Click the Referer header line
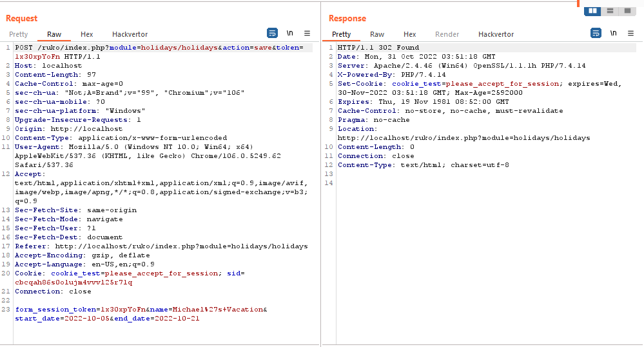This screenshot has width=644, height=347. (161, 246)
